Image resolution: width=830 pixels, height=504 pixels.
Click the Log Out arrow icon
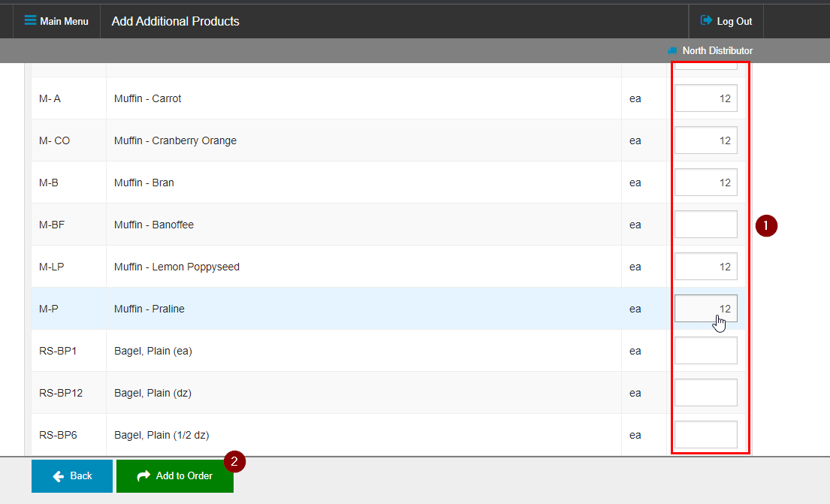point(706,20)
